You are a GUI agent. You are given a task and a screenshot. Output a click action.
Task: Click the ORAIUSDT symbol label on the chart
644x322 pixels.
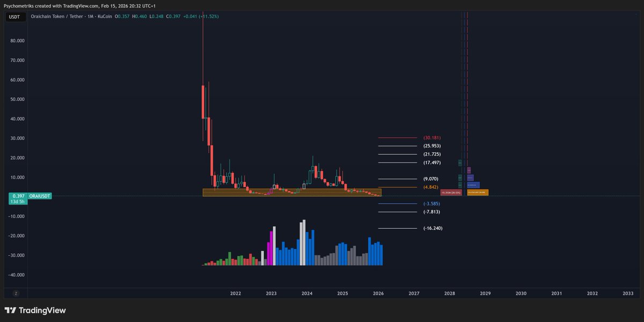point(40,196)
